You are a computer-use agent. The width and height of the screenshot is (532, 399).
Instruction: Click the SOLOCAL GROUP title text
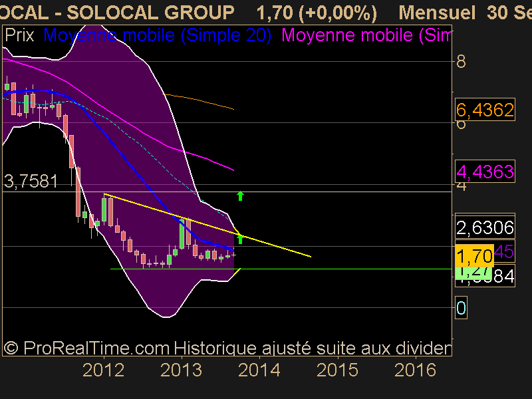[x=150, y=13]
